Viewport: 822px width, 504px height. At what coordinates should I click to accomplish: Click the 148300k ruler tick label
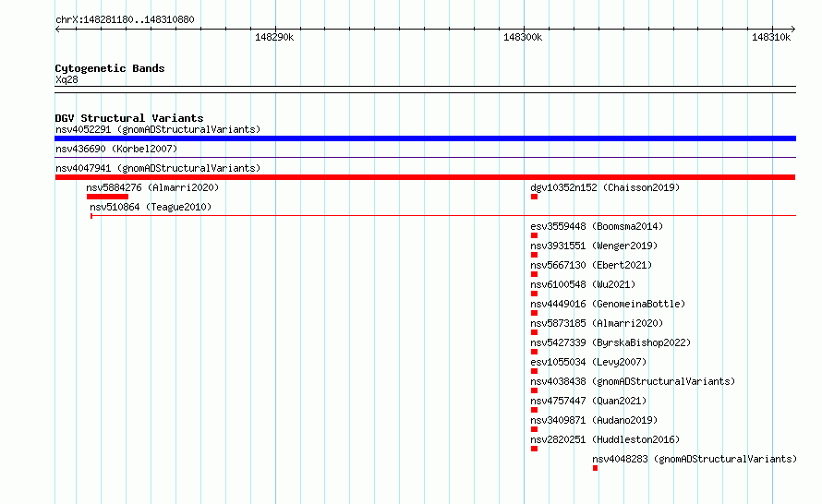pyautogui.click(x=523, y=37)
